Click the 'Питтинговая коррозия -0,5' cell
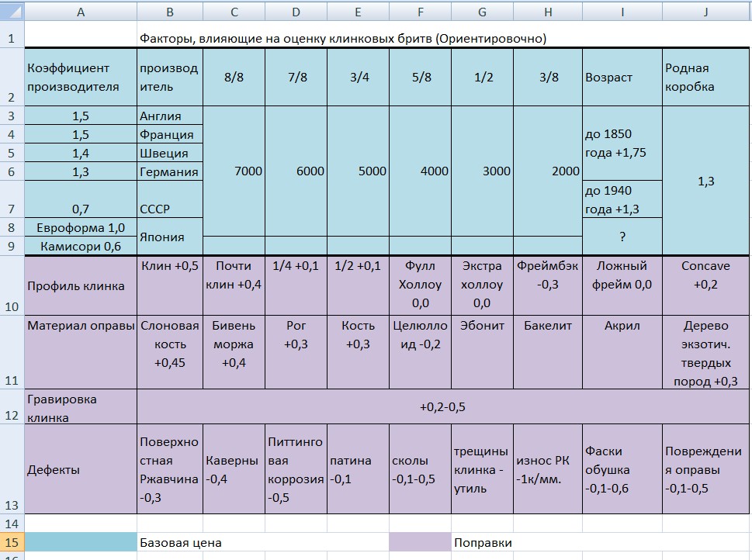Image resolution: width=752 pixels, height=560 pixels. (x=296, y=469)
